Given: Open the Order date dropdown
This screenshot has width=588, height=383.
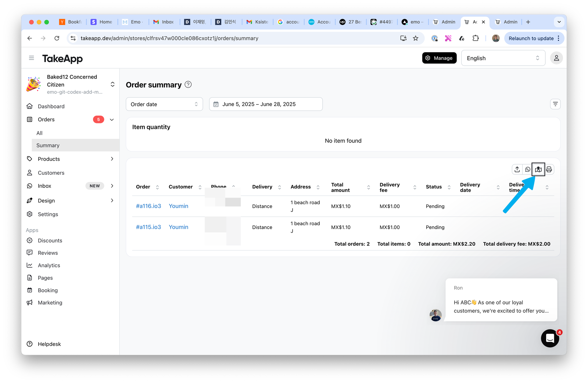Looking at the screenshot, I should coord(164,104).
